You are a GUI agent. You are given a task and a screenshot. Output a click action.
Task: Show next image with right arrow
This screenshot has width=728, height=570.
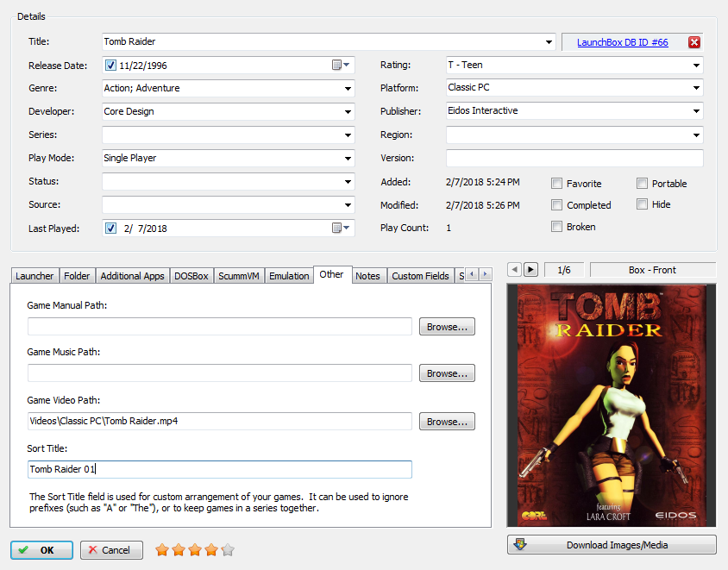point(530,269)
